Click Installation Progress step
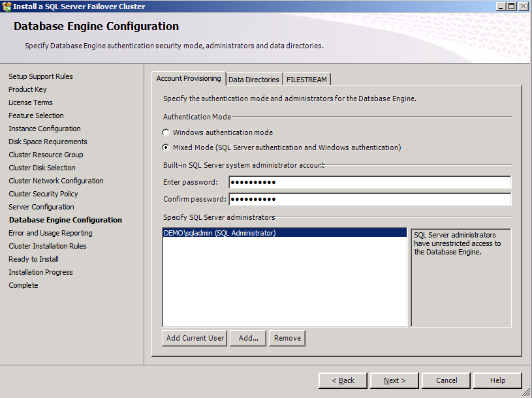Viewport: 532px width, 398px height. pos(40,272)
